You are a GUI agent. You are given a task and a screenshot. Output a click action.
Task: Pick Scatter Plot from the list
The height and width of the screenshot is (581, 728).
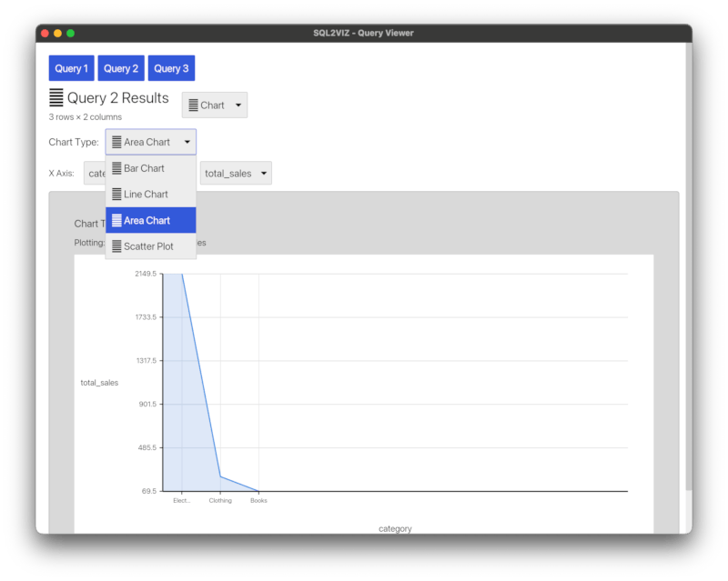point(150,246)
